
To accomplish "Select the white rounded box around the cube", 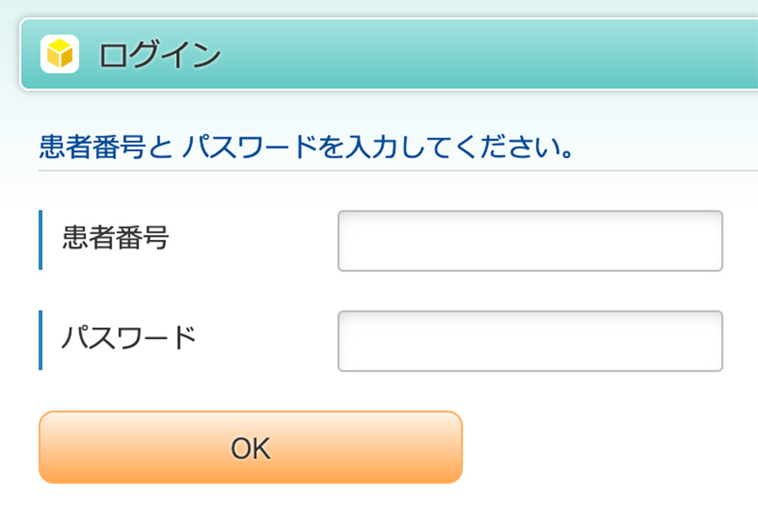I will (x=60, y=54).
